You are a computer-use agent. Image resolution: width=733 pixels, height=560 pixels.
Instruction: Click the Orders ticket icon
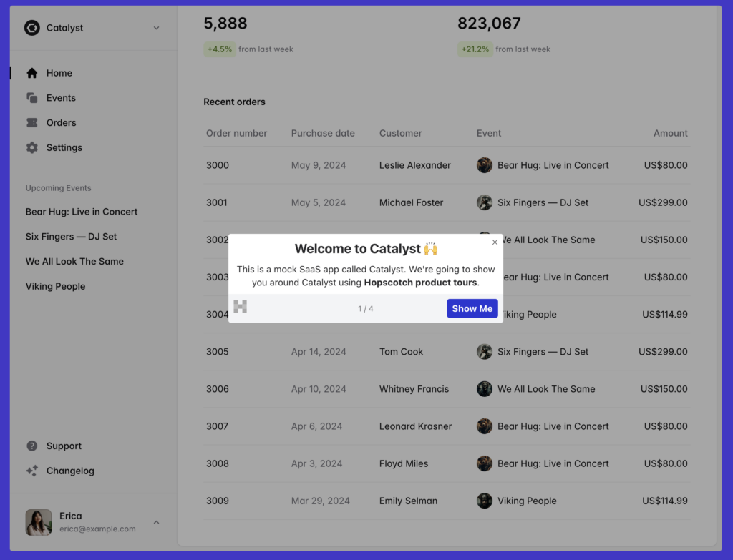pyautogui.click(x=31, y=122)
